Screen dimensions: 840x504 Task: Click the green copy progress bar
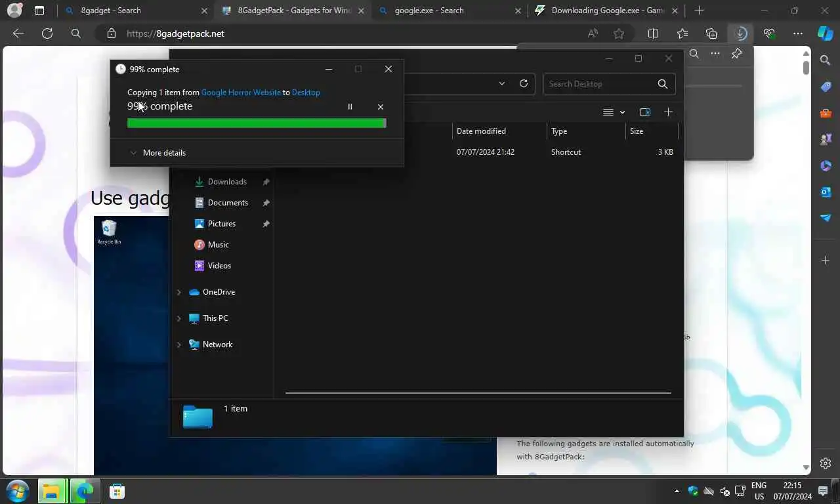[x=257, y=123]
